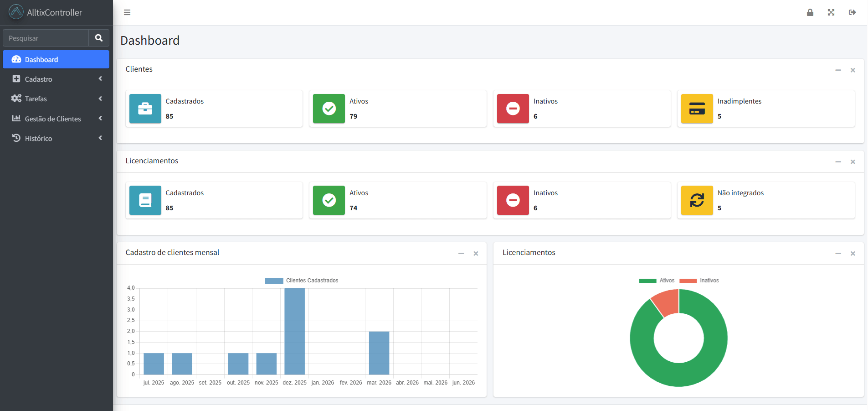Click the lock screen icon

[810, 12]
